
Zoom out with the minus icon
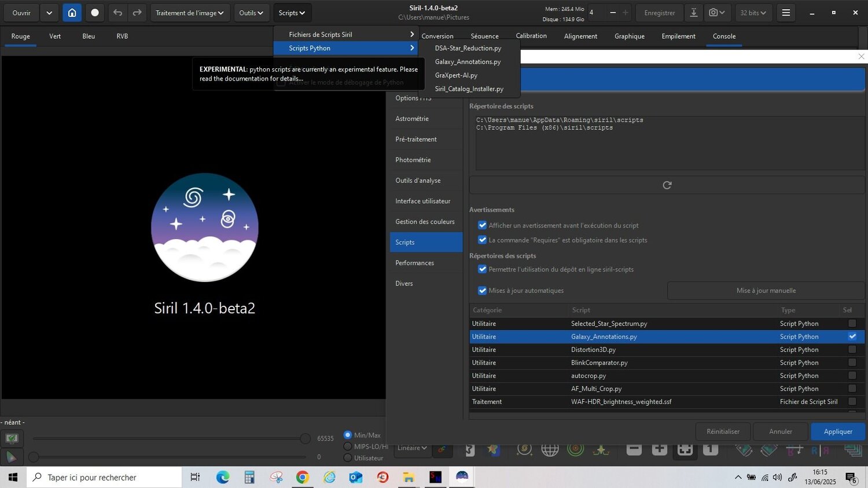coord(634,449)
